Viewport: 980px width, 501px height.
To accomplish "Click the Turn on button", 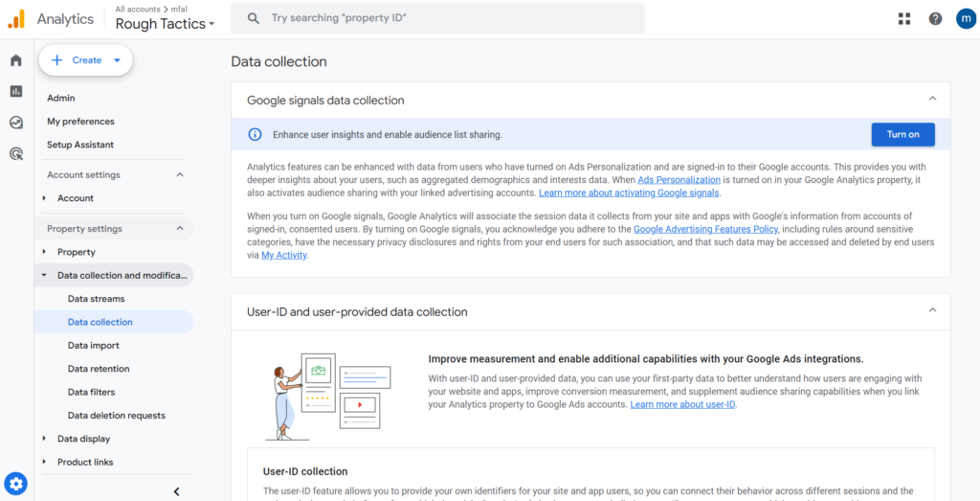I will pos(903,134).
